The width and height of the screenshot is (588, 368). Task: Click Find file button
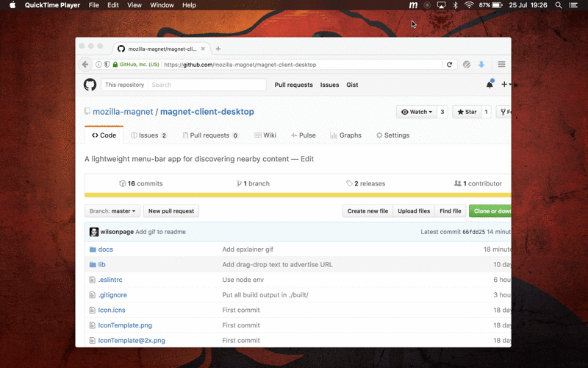[451, 211]
